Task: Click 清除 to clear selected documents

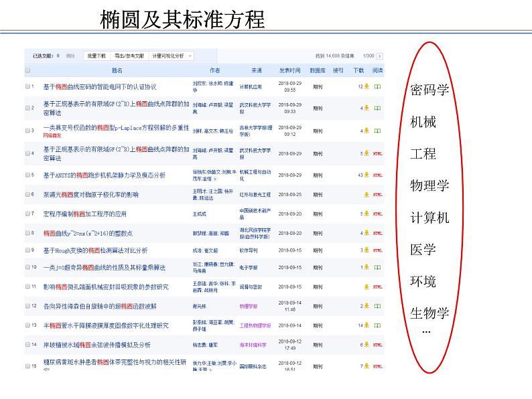Action: point(70,56)
